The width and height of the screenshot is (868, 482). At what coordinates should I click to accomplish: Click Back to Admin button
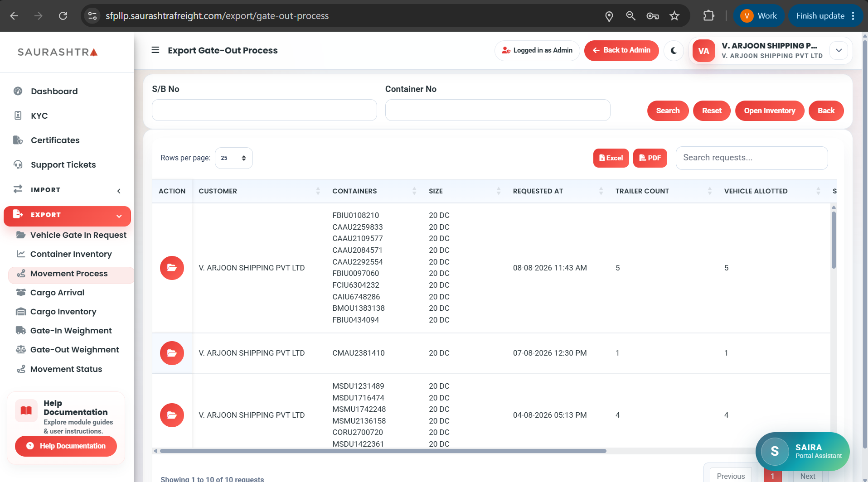coord(621,50)
